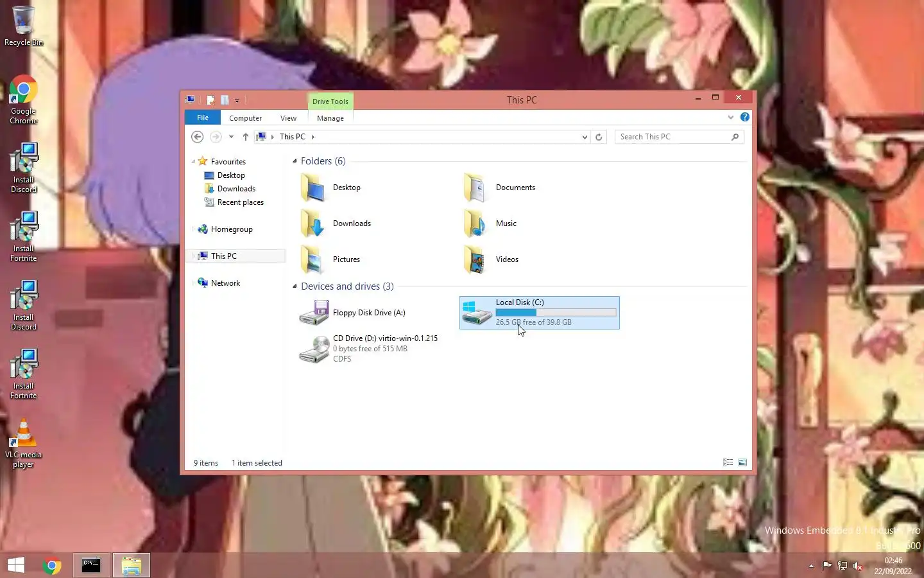Viewport: 924px width, 578px height.
Task: Click the Folders (6) group header
Action: tap(323, 161)
